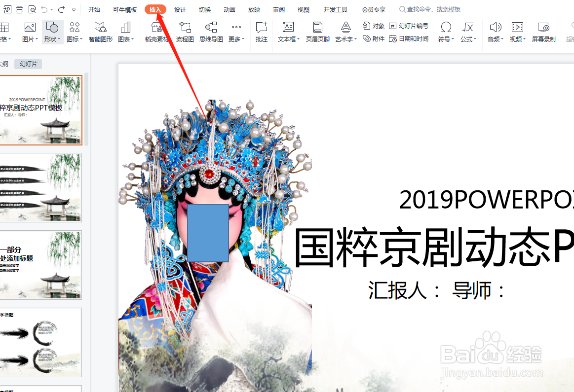The width and height of the screenshot is (574, 392).
Task: Expand the 更多 dropdown arrow
Action: coord(243,39)
